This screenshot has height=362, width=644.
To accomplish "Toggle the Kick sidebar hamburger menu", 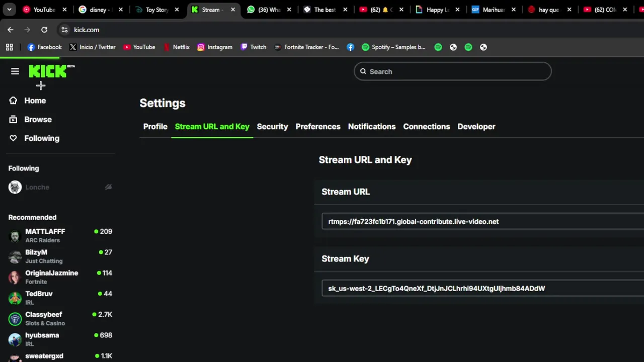I will (x=15, y=71).
